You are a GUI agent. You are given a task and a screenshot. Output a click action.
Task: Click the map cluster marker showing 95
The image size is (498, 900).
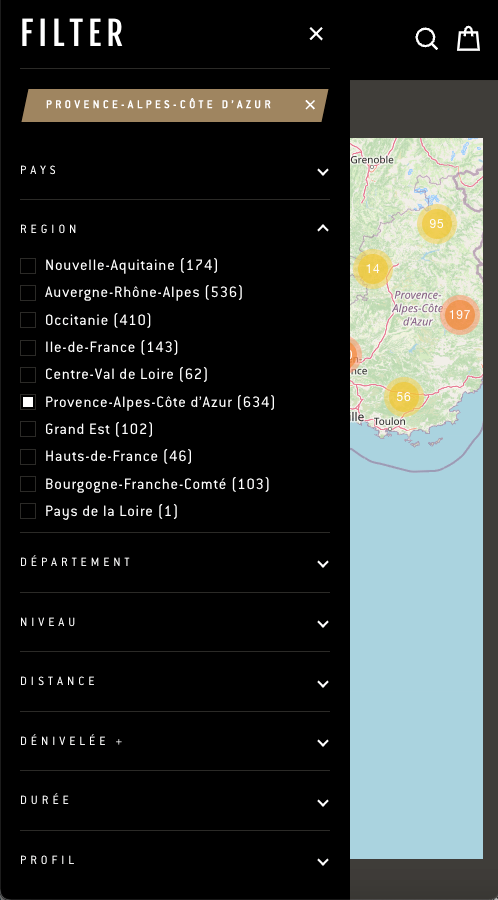pos(436,223)
